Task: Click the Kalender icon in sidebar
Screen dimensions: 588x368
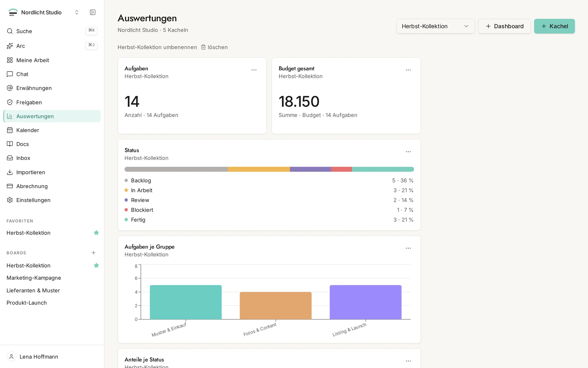Action: (10, 130)
